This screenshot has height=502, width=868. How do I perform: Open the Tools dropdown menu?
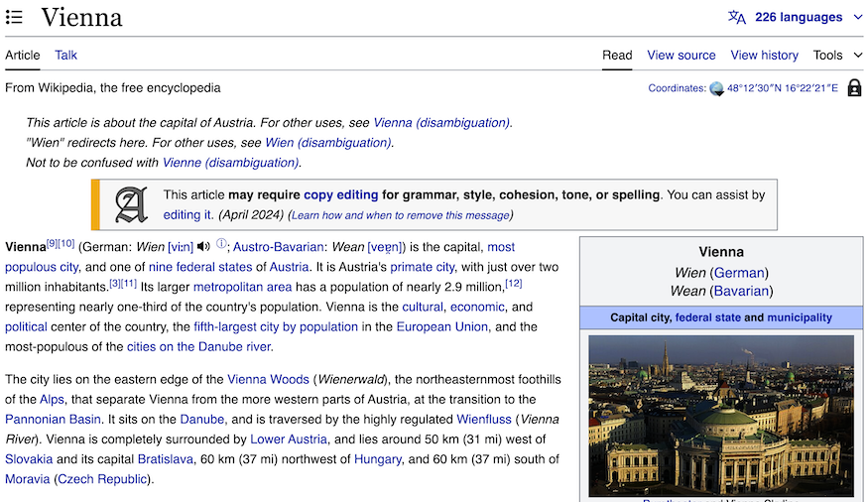[837, 56]
